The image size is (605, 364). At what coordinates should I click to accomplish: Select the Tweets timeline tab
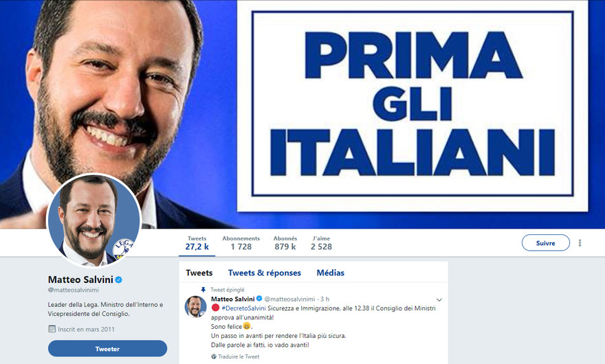pos(199,273)
